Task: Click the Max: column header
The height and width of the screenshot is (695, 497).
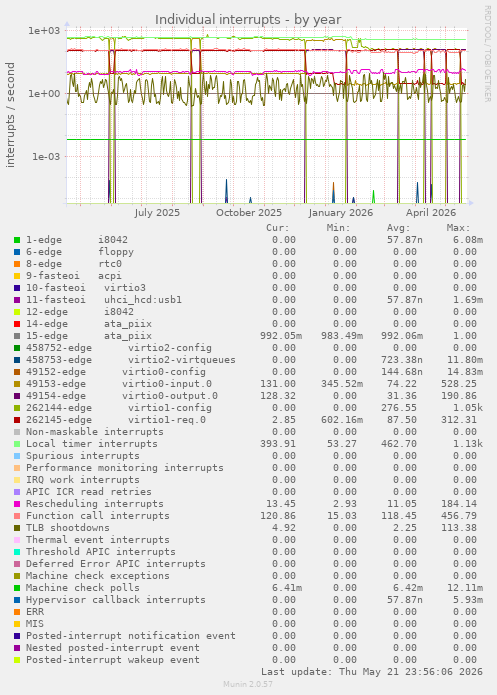Action: [x=458, y=228]
